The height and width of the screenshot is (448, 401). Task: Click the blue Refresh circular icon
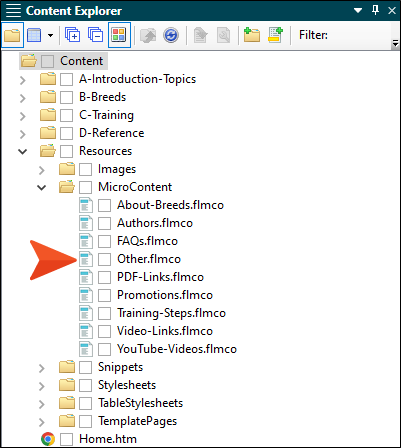point(171,35)
